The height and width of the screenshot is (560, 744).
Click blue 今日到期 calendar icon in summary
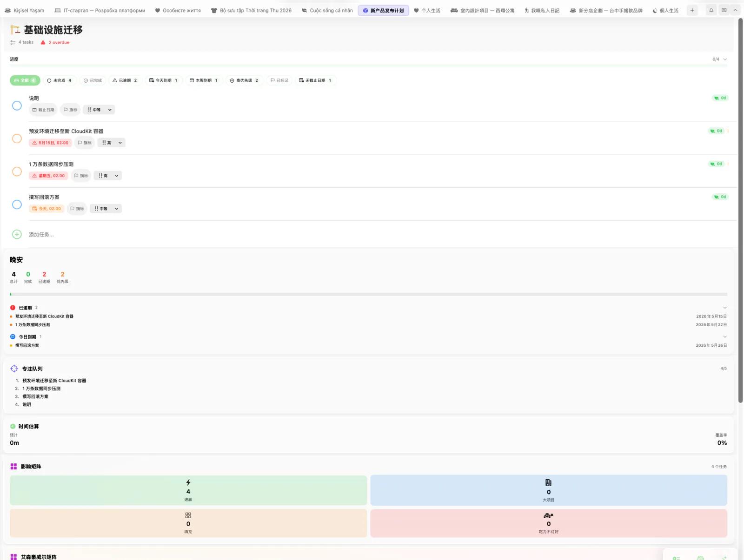coord(13,336)
